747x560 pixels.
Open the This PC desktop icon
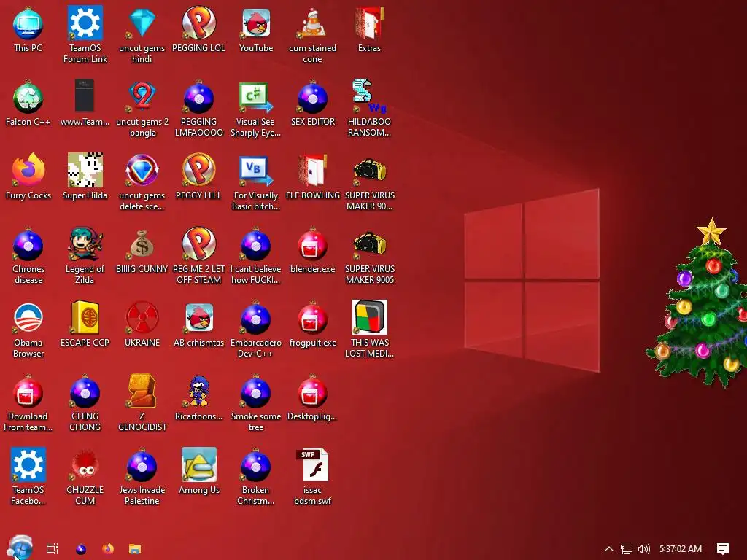click(x=28, y=29)
